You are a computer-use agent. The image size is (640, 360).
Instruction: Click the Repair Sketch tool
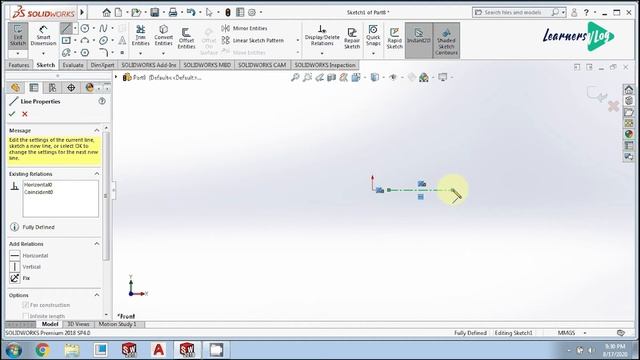point(352,38)
